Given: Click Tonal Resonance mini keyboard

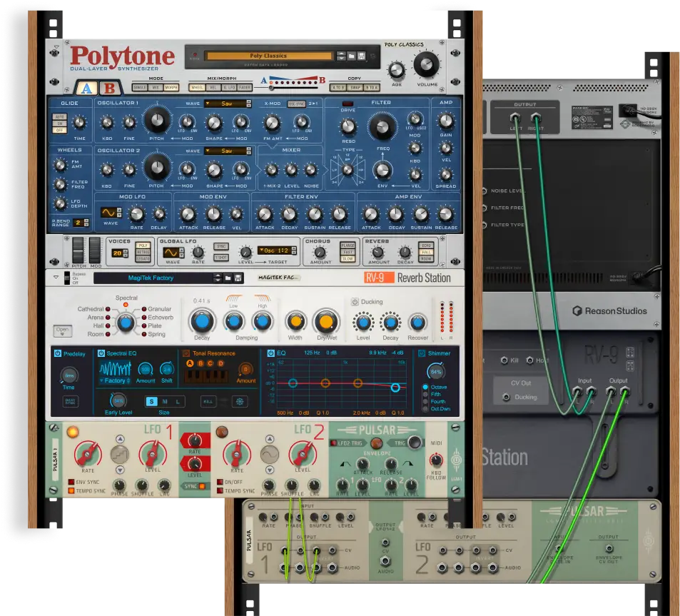Looking at the screenshot, I should pos(206,376).
